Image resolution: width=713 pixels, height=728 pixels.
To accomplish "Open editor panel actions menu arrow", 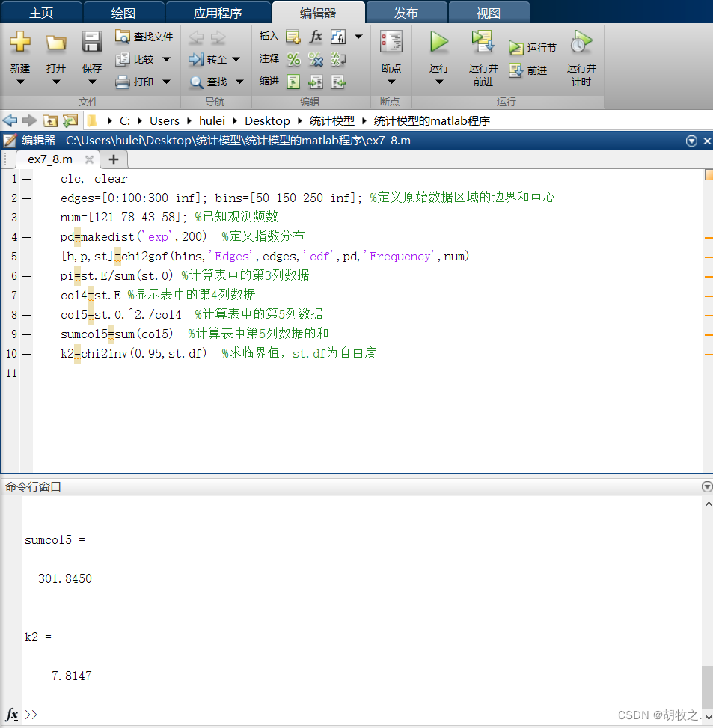I will tap(691, 141).
